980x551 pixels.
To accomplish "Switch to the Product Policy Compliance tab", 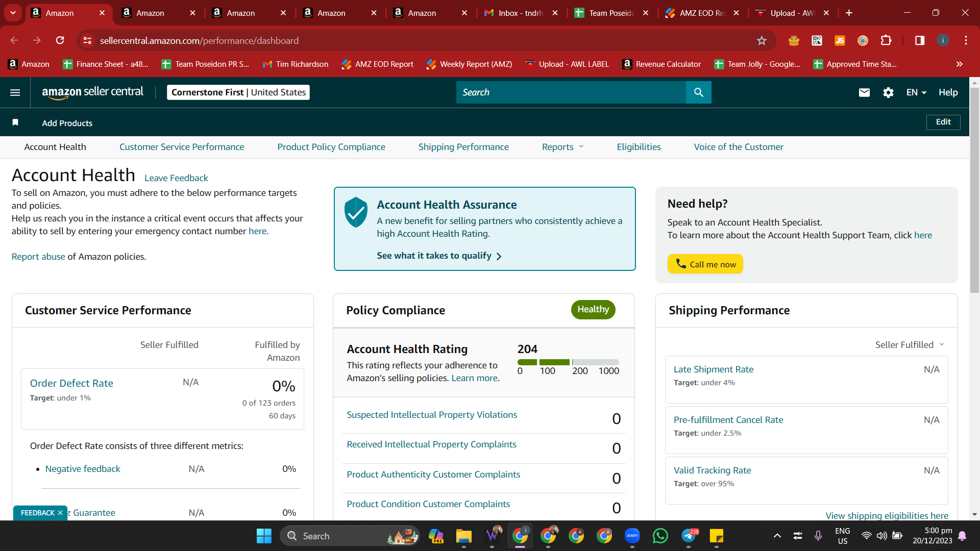I will [331, 147].
